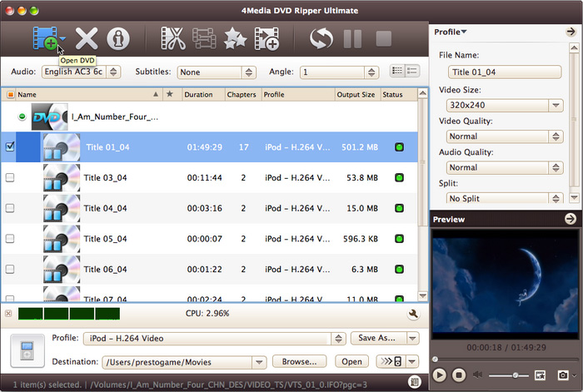
Task: Select the Title 04_04 thumbnail
Action: 62,208
